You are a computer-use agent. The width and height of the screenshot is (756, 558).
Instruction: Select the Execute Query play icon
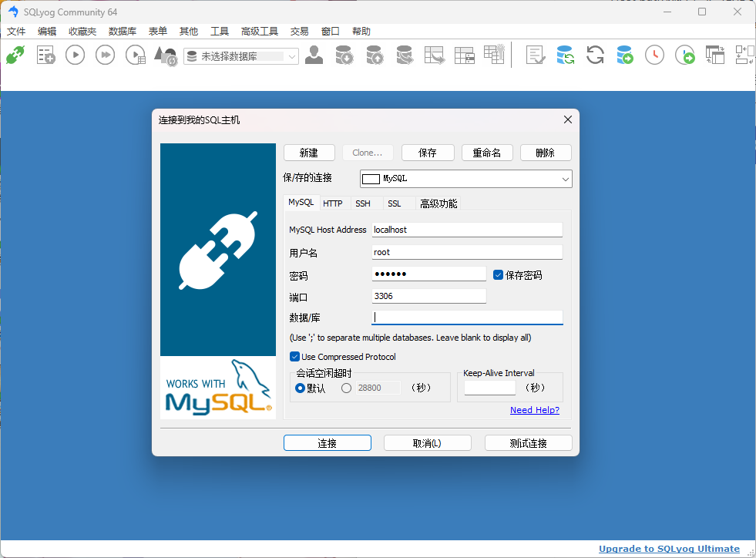[75, 55]
